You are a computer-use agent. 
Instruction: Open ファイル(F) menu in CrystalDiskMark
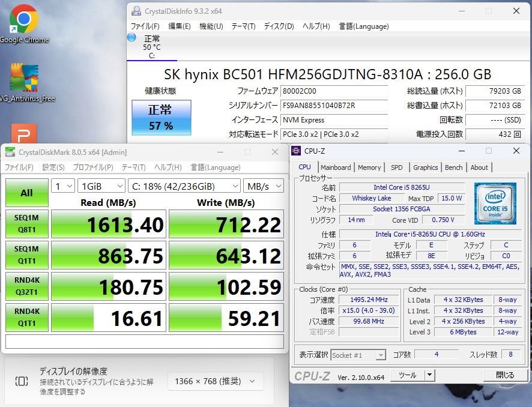click(x=19, y=167)
